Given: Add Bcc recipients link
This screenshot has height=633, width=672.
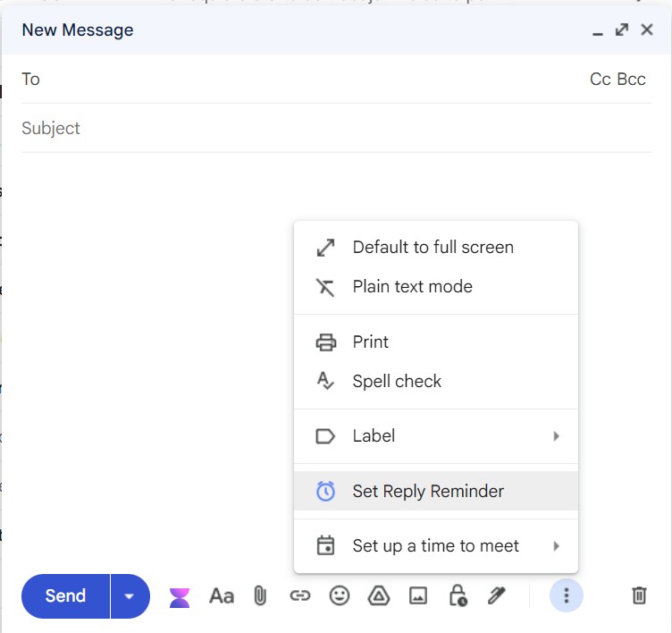Looking at the screenshot, I should [x=632, y=80].
